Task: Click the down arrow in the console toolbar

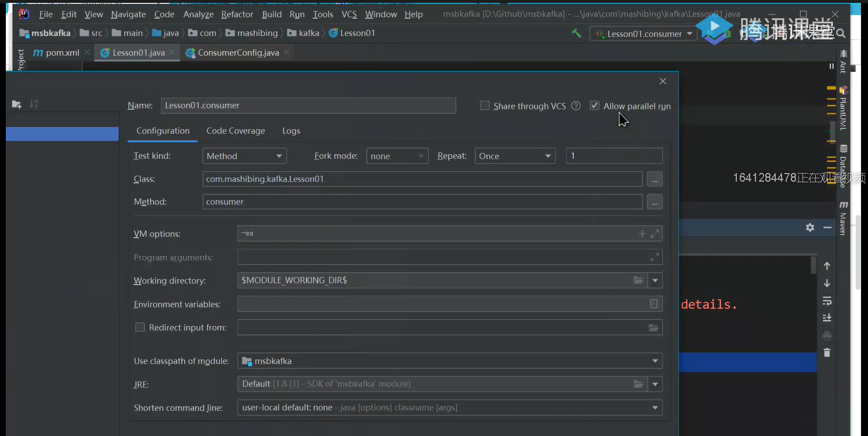Action: pos(827,283)
